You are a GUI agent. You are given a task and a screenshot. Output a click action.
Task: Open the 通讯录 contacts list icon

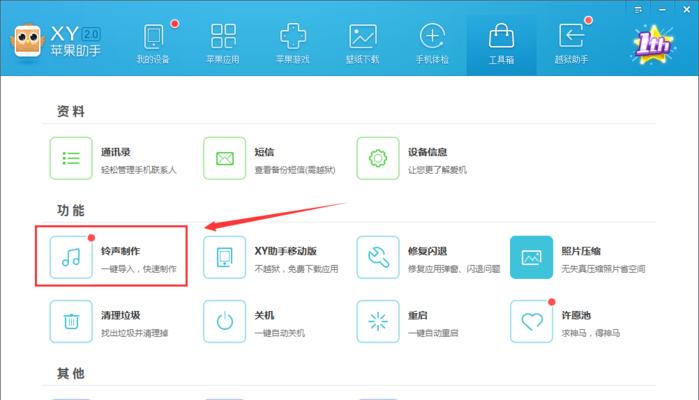71,158
